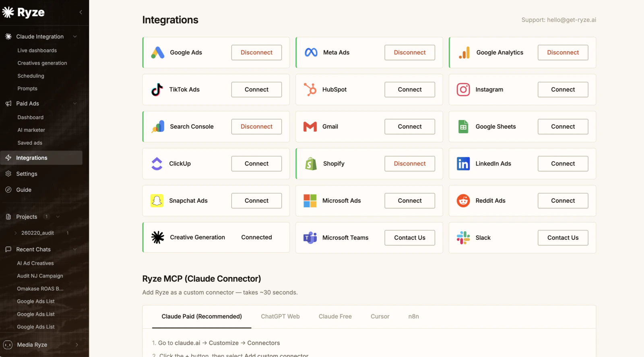This screenshot has width=644, height=357.
Task: Click the Media Ryze avatar icon
Action: tap(8, 345)
